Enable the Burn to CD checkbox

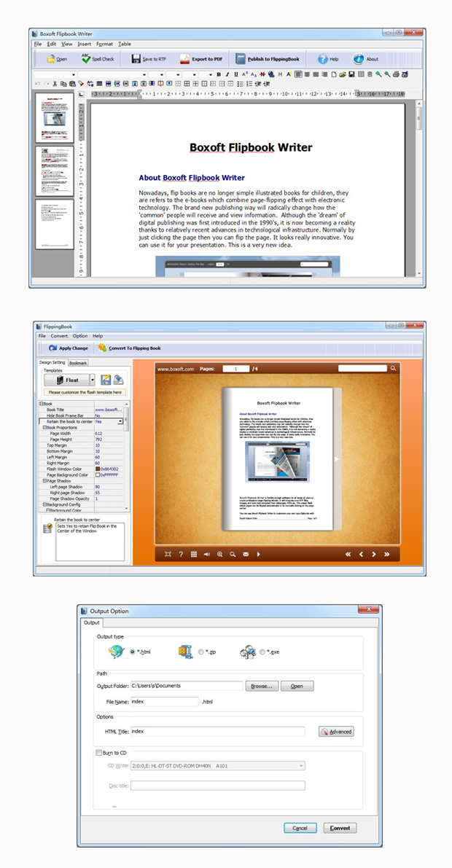coord(98,753)
